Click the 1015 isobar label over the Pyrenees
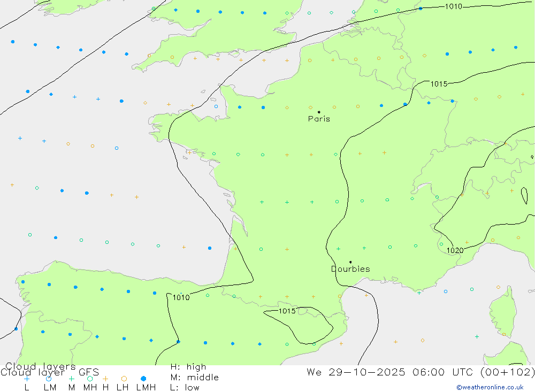The height and width of the screenshot is (392, 535). (287, 311)
